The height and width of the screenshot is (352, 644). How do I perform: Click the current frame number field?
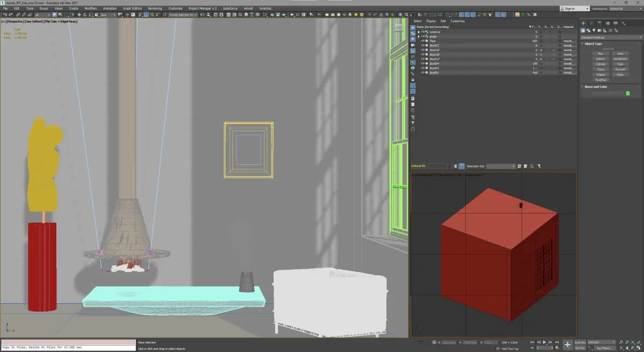[x=545, y=348]
